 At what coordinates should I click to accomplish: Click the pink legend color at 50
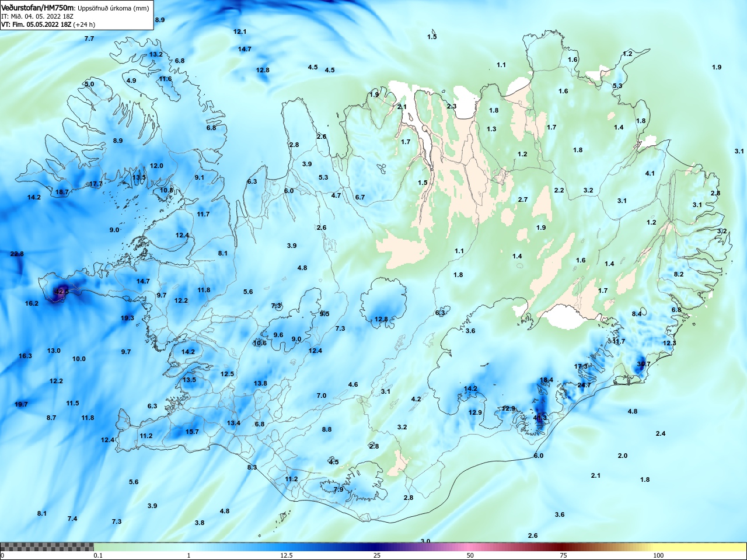click(470, 547)
